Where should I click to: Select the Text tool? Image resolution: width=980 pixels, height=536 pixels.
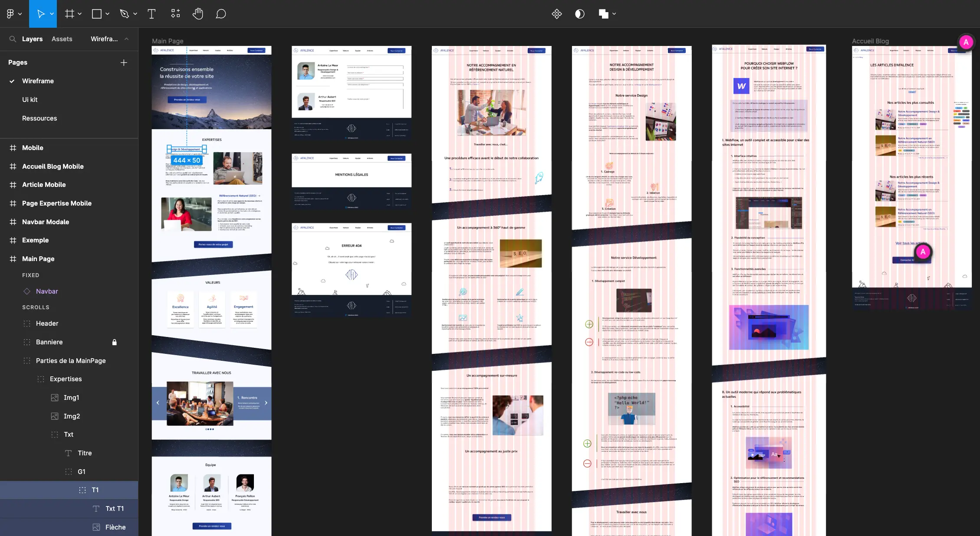(x=151, y=14)
